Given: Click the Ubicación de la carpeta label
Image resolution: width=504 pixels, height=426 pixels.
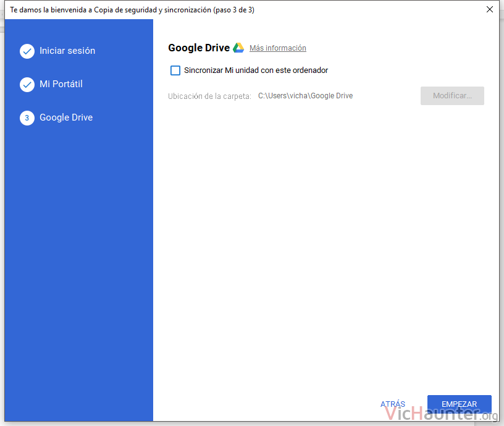Looking at the screenshot, I should pos(209,96).
